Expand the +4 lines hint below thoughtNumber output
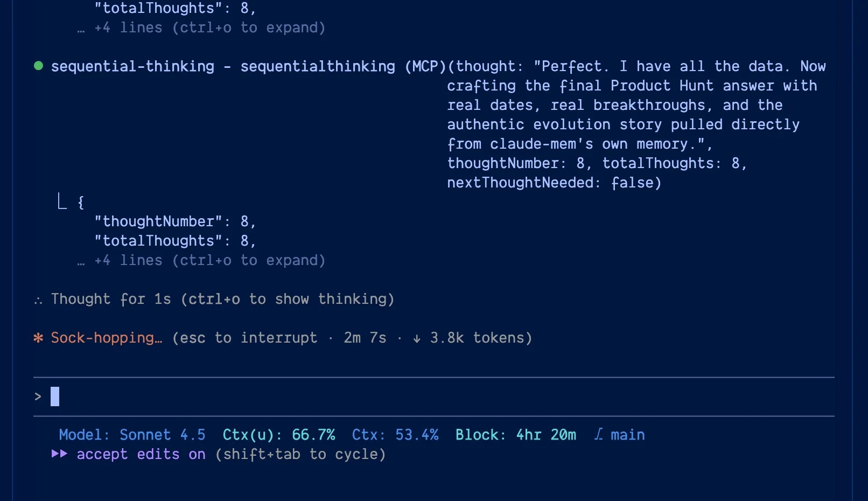The width and height of the screenshot is (868, 501). 209,260
